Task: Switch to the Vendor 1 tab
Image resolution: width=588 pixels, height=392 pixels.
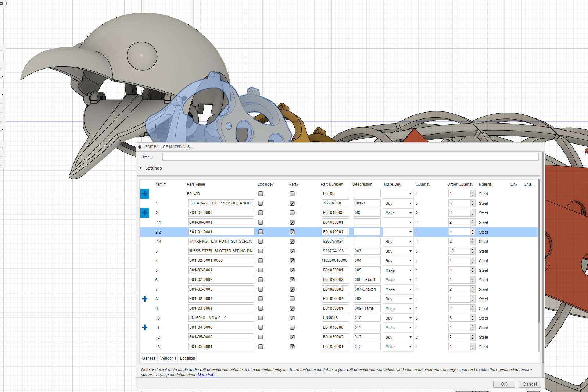Action: pyautogui.click(x=168, y=358)
